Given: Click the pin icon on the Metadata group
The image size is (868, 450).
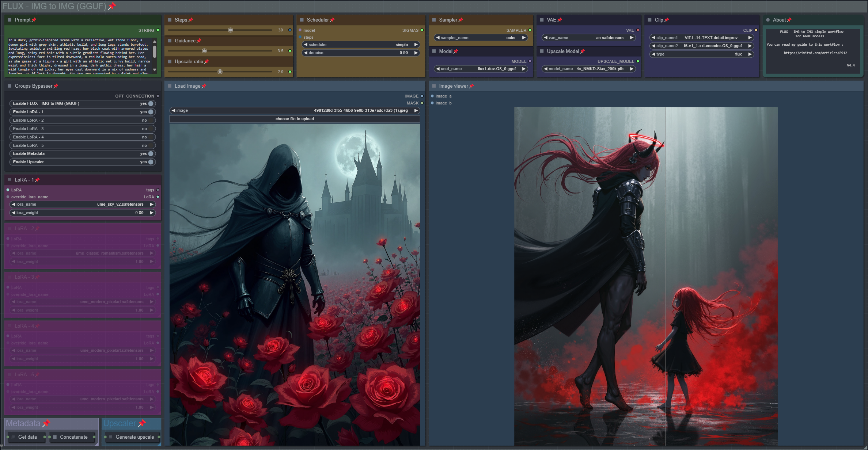Looking at the screenshot, I should (46, 423).
